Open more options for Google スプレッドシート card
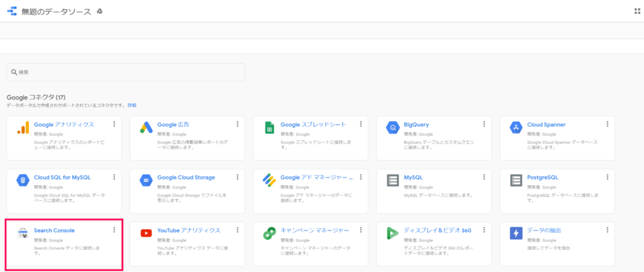The width and height of the screenshot is (644, 272). (360, 123)
